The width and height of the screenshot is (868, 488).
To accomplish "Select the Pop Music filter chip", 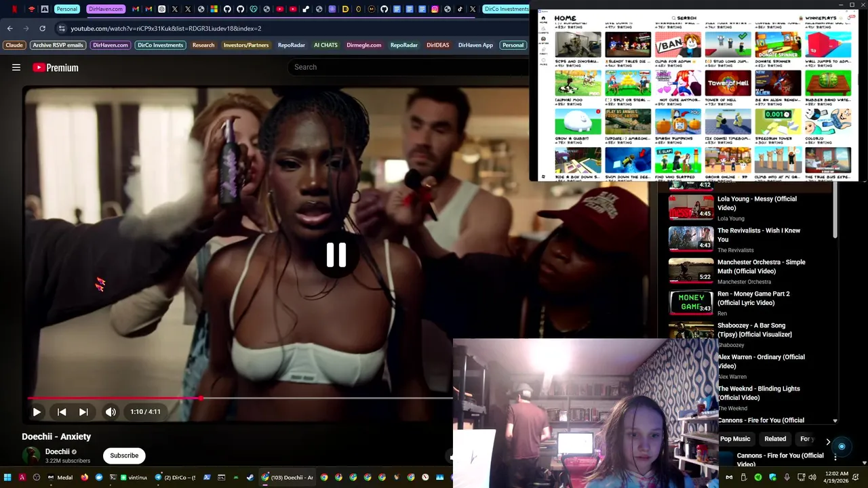I will [x=735, y=439].
